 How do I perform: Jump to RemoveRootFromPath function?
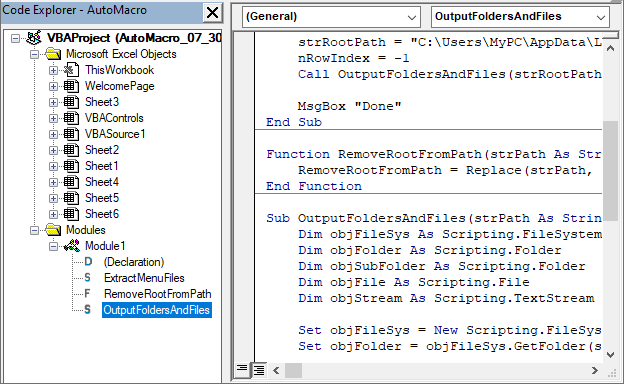coord(158,294)
